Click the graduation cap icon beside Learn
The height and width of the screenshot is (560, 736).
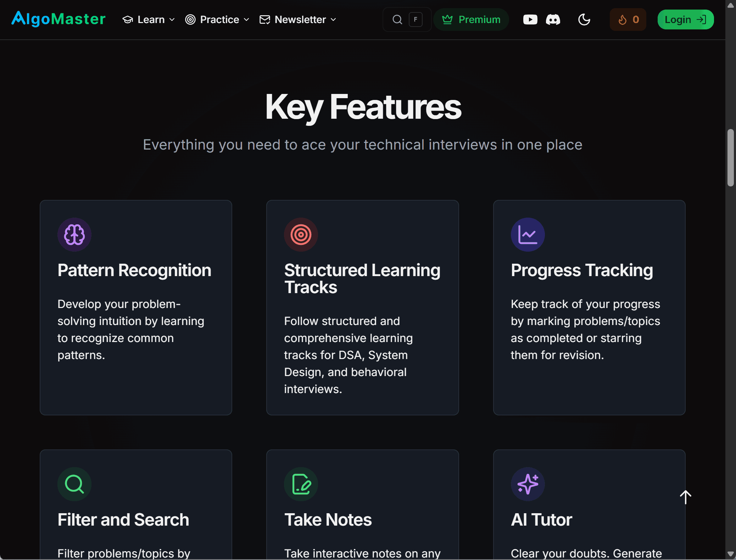(128, 19)
